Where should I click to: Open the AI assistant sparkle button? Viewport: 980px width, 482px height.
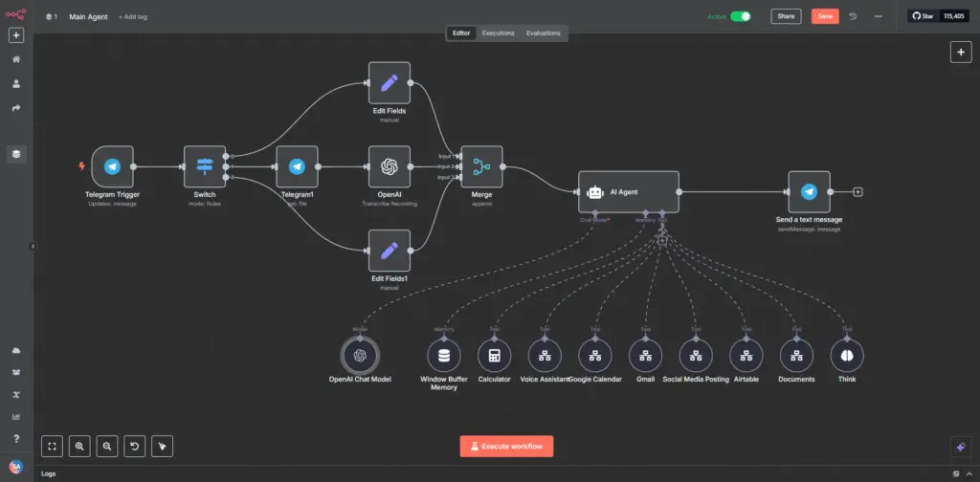pos(961,447)
